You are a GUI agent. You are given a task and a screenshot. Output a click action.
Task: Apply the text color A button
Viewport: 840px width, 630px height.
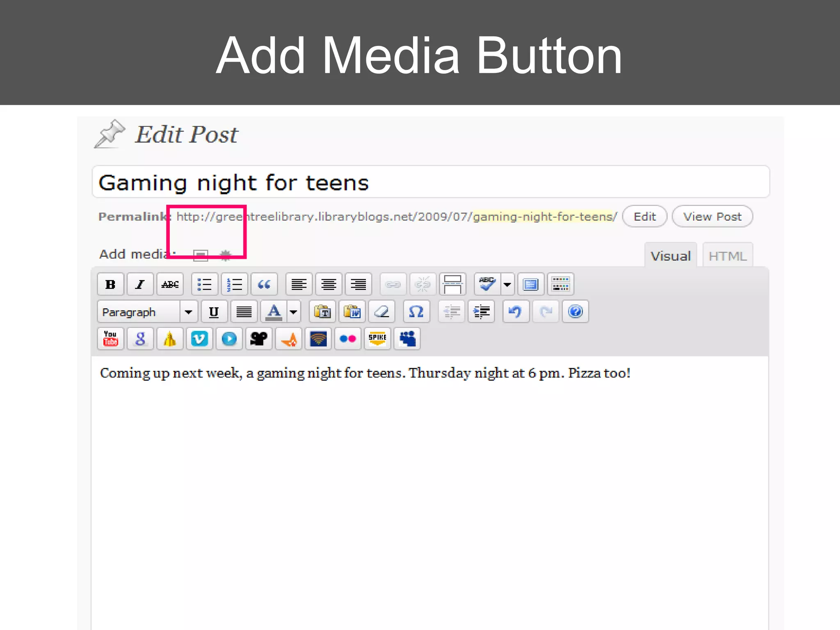click(x=274, y=312)
